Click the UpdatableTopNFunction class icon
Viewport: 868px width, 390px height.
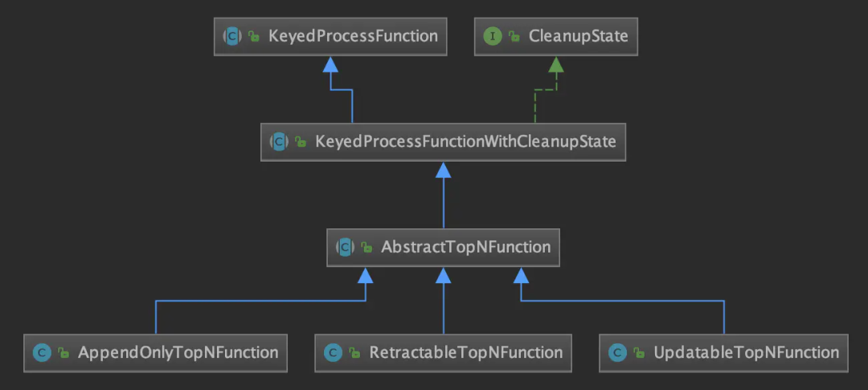point(618,352)
